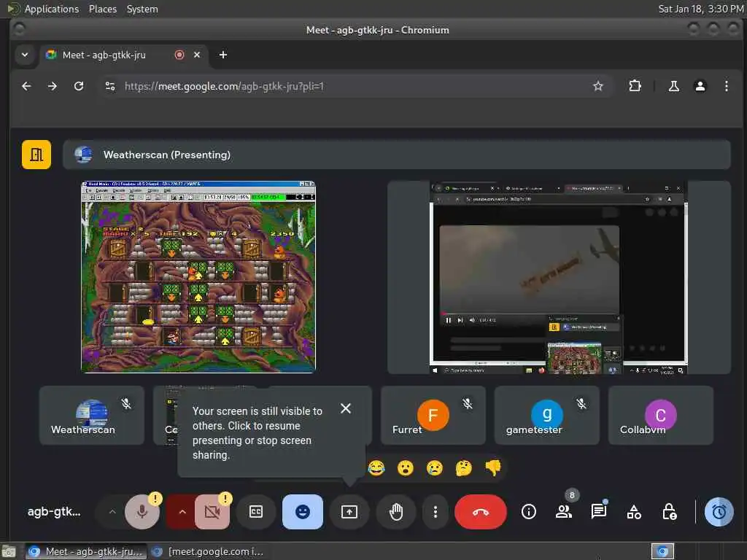Send the crying emoji reaction
This screenshot has width=747, height=560.
click(435, 468)
